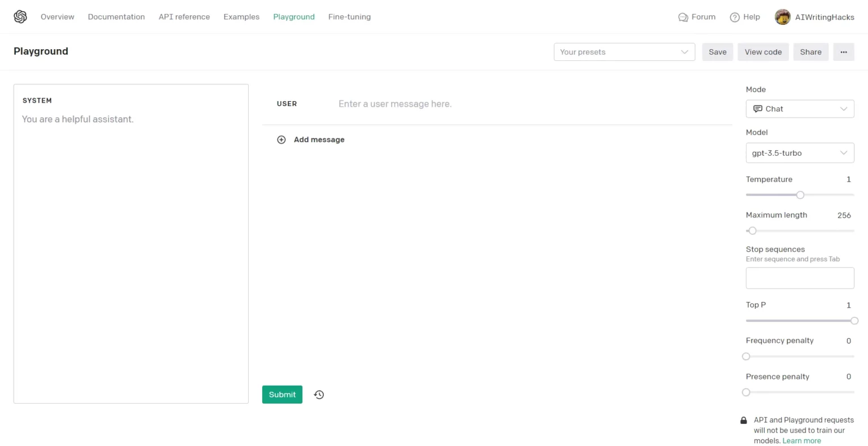This screenshot has height=446, width=868.
Task: Click the Help question mark icon
Action: [735, 18]
